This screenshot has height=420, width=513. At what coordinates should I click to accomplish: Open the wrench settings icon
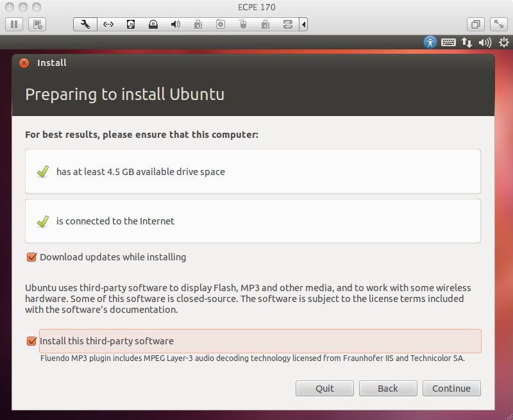pyautogui.click(x=85, y=24)
